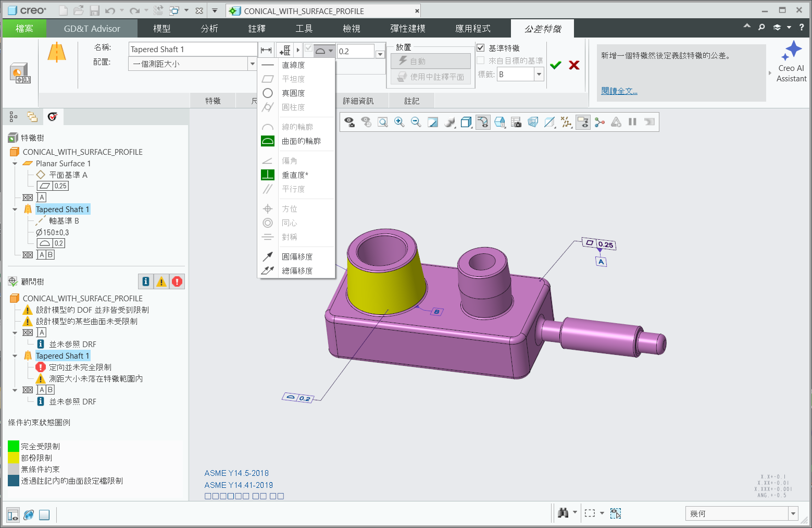812x528 pixels.
Task: Click 使用中註釋平面 button
Action: coord(431,77)
